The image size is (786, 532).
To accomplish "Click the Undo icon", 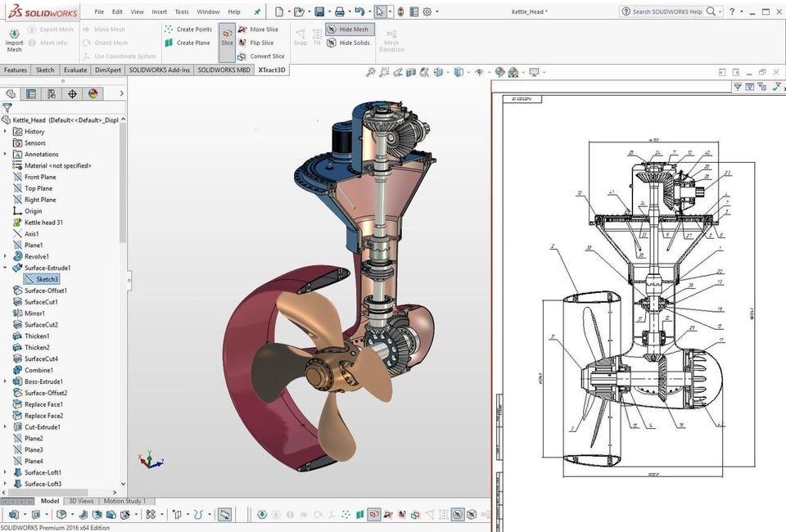I will (359, 11).
